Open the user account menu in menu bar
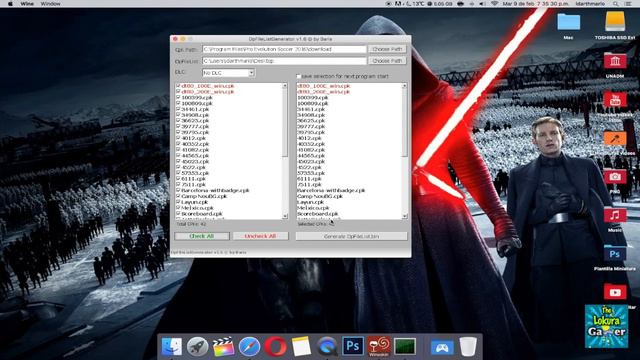The width and height of the screenshot is (640, 360). pyautogui.click(x=590, y=4)
